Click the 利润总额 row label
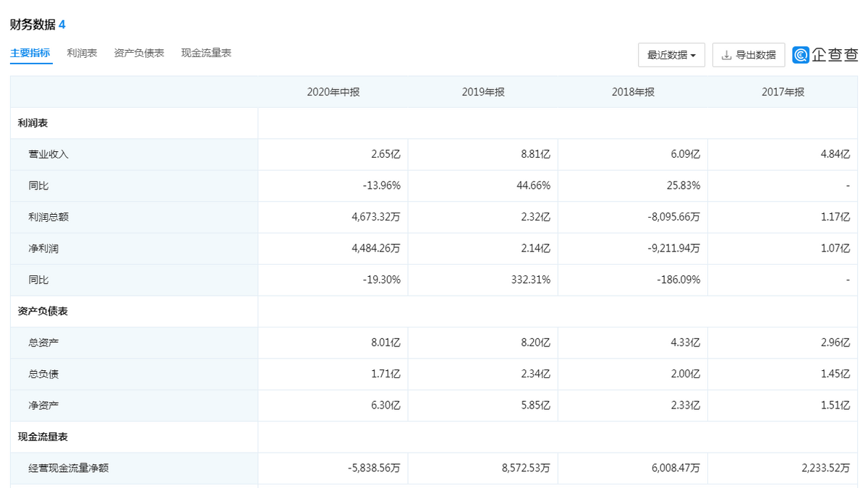The height and width of the screenshot is (488, 868). coord(48,217)
